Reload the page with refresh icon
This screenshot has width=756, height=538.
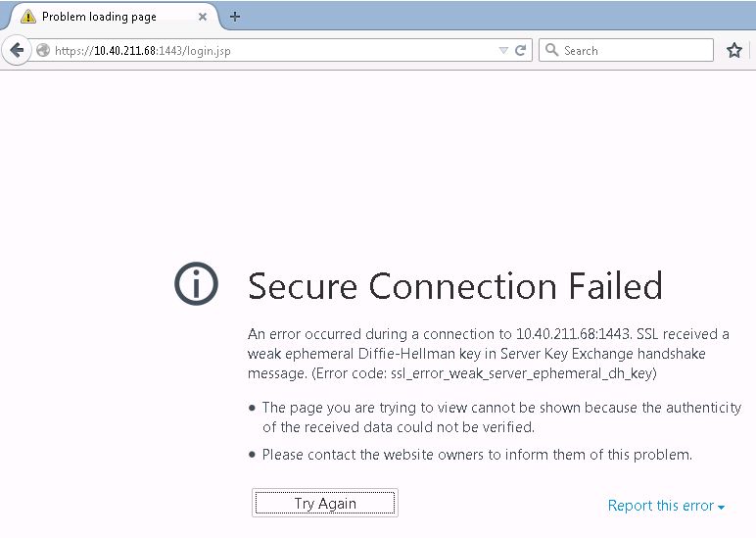tap(521, 51)
